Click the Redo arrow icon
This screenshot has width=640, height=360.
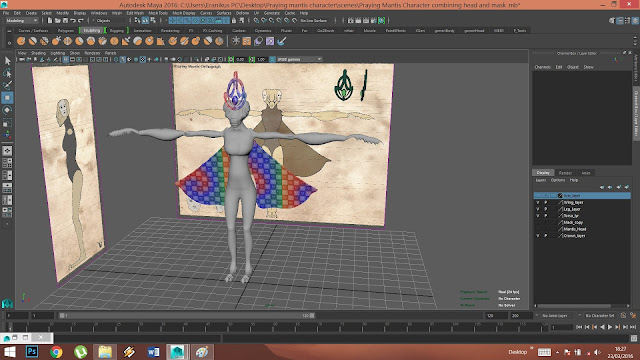[81, 20]
